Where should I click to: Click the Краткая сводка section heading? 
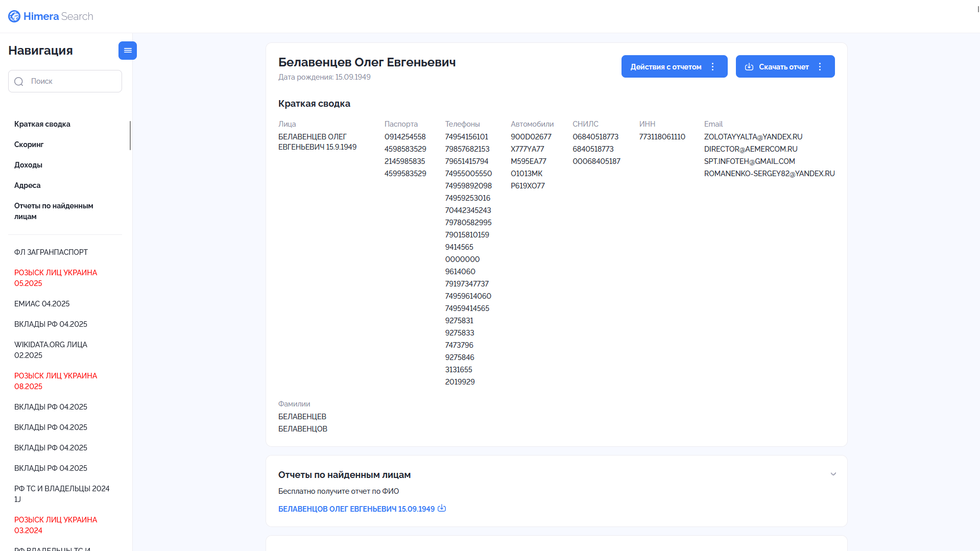click(314, 104)
